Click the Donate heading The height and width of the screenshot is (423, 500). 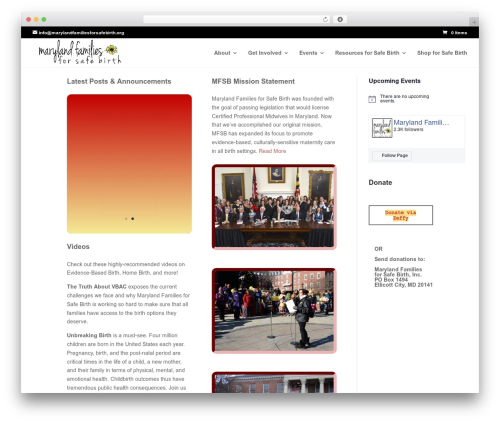tap(380, 182)
